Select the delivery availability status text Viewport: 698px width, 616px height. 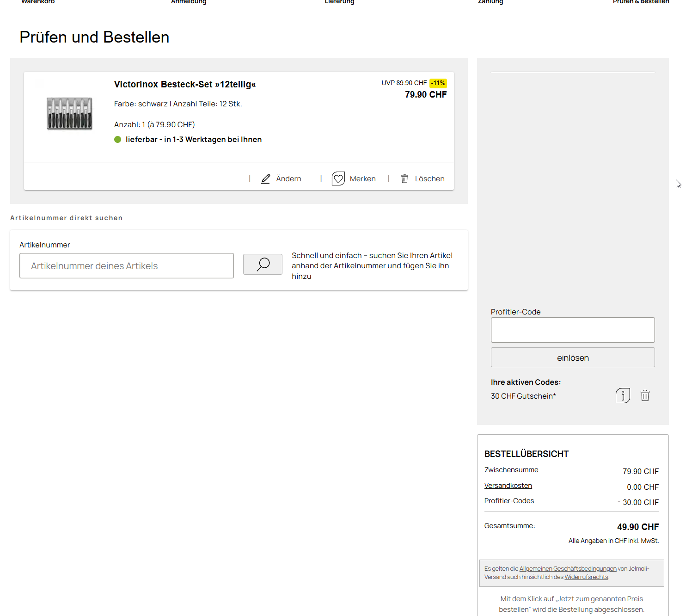click(194, 140)
